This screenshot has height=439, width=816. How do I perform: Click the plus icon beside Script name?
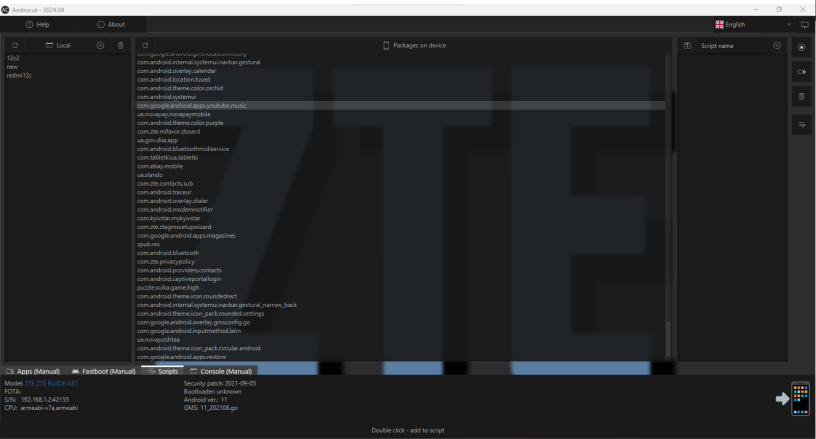777,46
